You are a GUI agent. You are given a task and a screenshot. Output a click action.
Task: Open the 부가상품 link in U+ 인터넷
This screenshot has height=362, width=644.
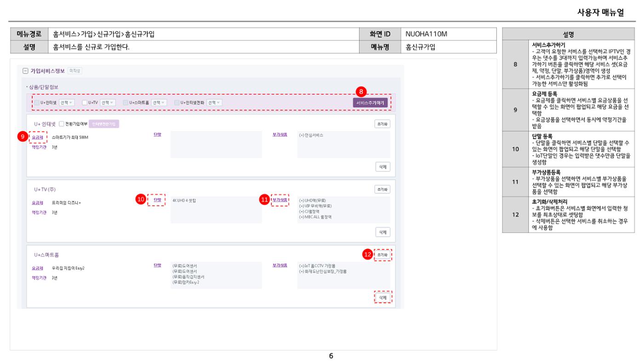pyautogui.click(x=280, y=135)
